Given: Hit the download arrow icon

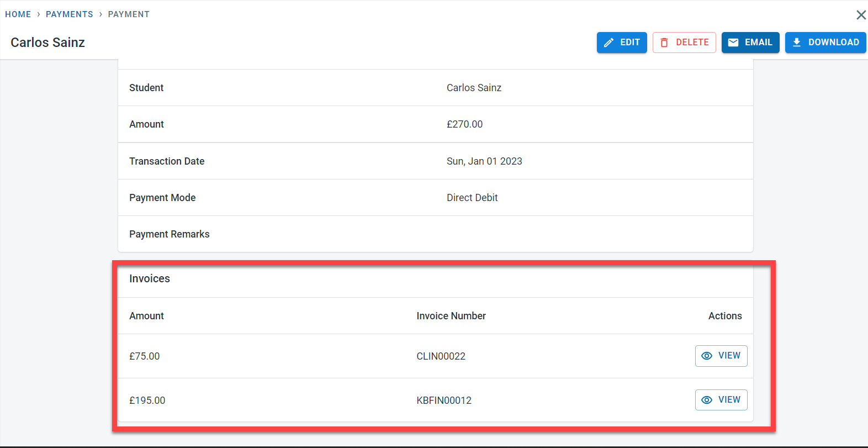Looking at the screenshot, I should click(x=797, y=43).
